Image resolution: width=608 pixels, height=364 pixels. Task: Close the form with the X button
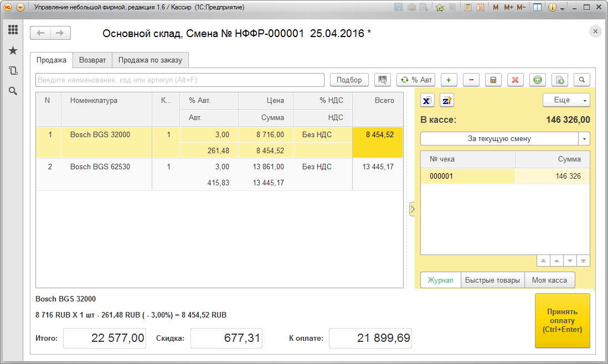pos(595,32)
